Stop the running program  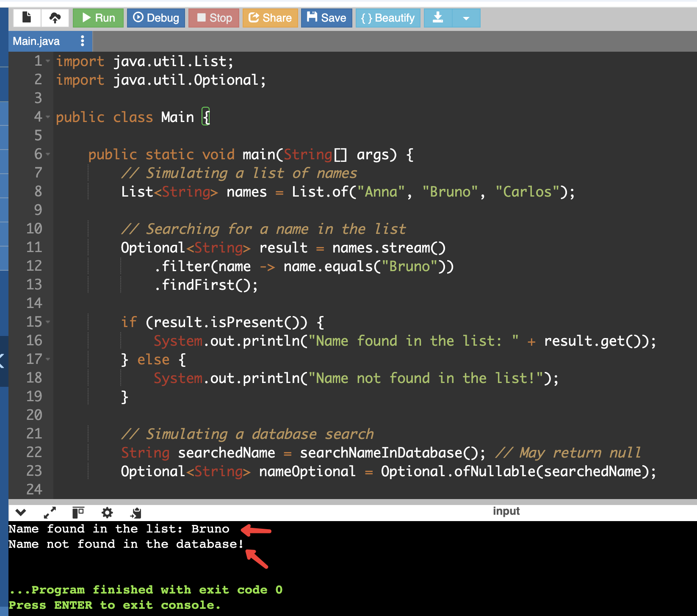click(x=214, y=18)
